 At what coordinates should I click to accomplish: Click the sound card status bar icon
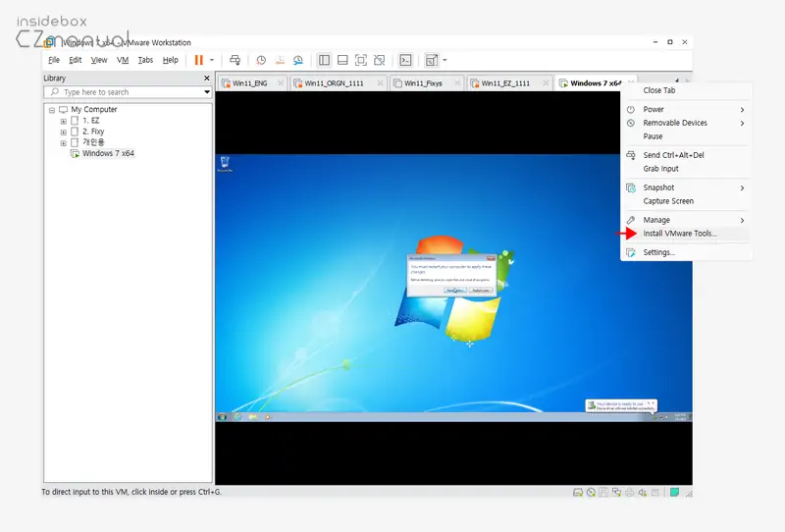[643, 493]
